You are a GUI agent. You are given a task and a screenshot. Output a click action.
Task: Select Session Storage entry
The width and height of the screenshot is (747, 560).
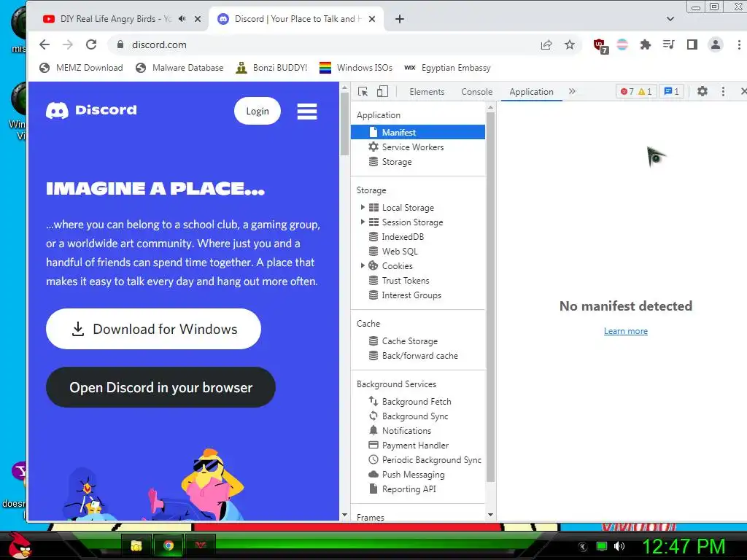(412, 222)
